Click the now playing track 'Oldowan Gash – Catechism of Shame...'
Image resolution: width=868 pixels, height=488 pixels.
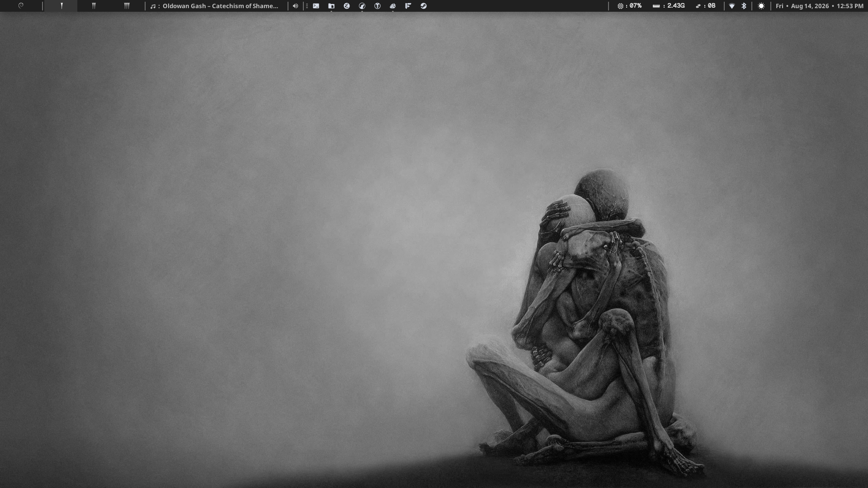[221, 6]
